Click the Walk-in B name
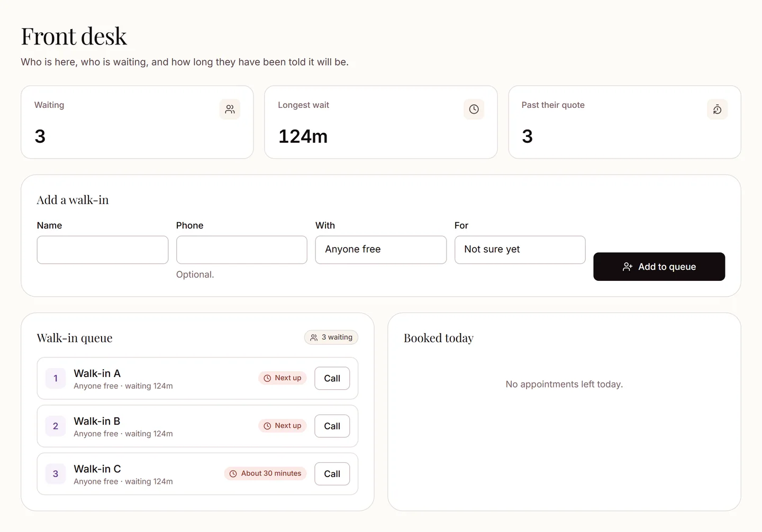The width and height of the screenshot is (762, 532). coord(97,421)
